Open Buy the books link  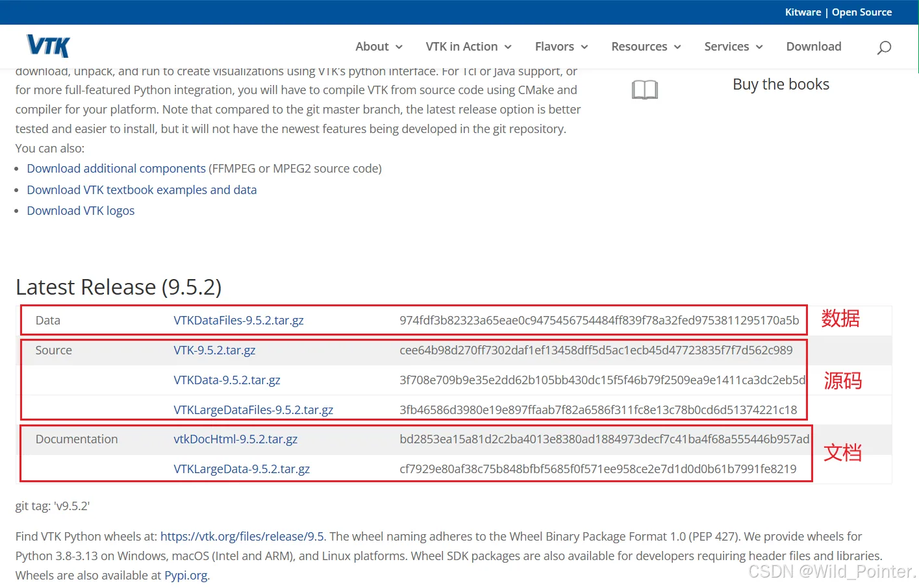tap(781, 84)
